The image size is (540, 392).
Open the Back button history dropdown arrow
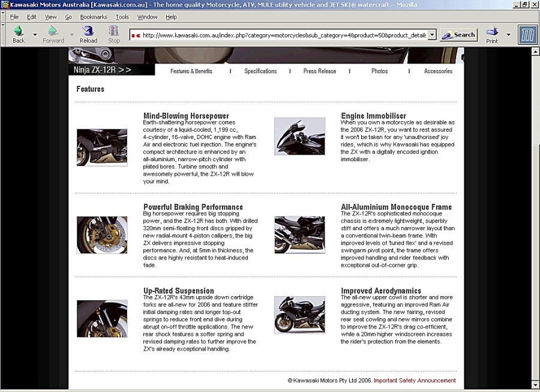coord(35,34)
